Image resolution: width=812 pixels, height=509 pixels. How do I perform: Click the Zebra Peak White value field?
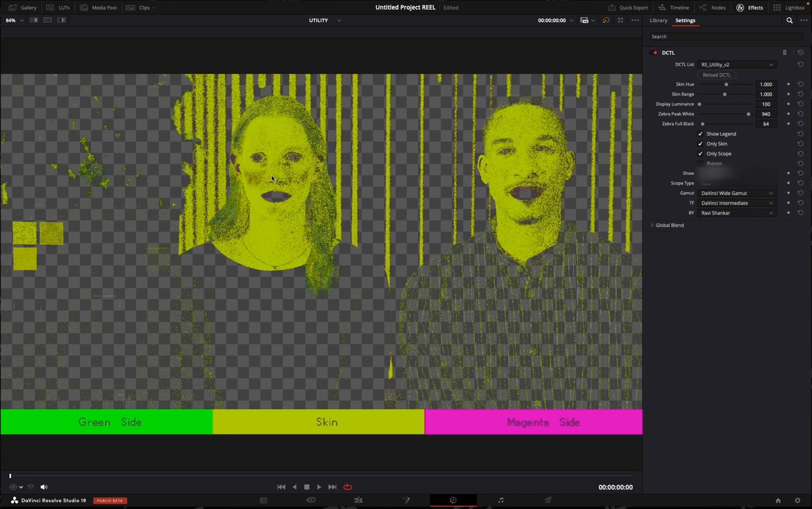(766, 114)
